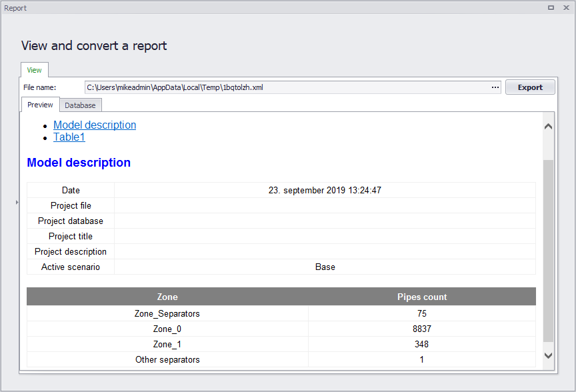Image resolution: width=576 pixels, height=392 pixels.
Task: Click the Active scenario row label
Action: tap(71, 267)
